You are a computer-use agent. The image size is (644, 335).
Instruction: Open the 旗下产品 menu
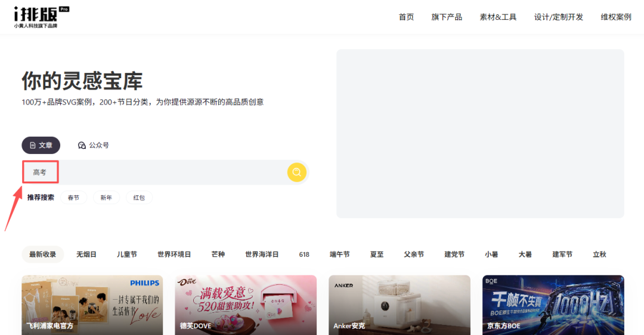[x=447, y=17]
